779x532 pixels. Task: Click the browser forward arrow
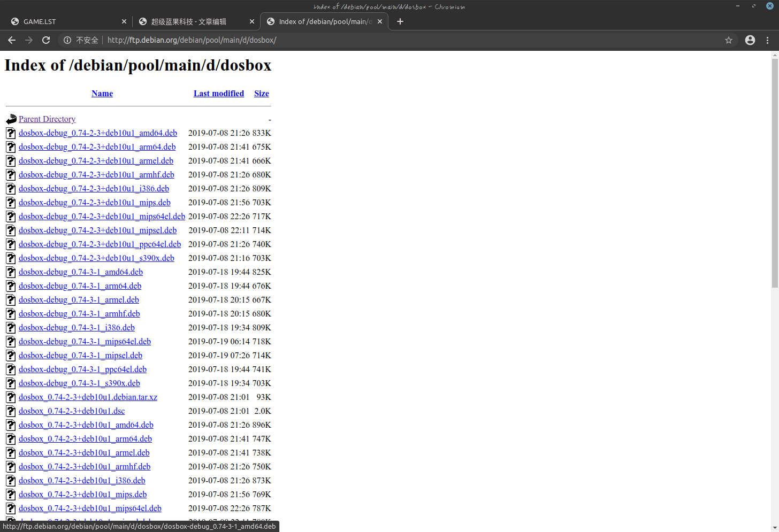[29, 40]
